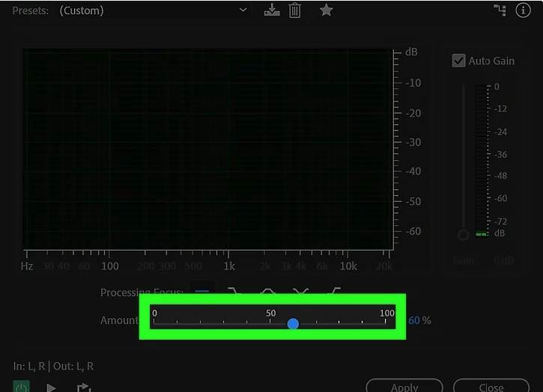Toggle the effect power state button
The height and width of the screenshot is (392, 543).
[x=22, y=387]
